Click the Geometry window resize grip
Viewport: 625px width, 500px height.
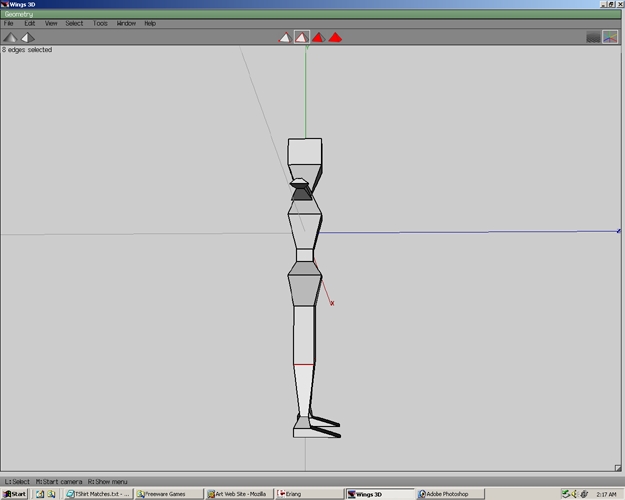click(618, 468)
